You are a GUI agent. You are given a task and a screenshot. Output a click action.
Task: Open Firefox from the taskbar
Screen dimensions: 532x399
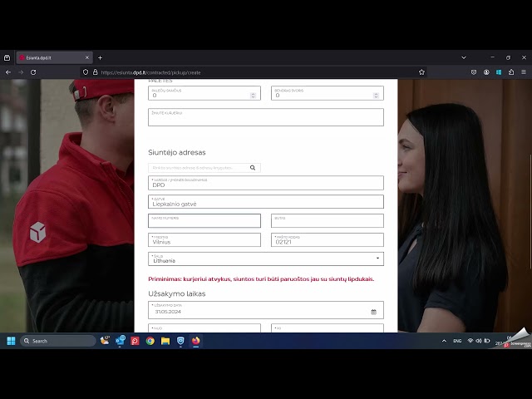tap(196, 341)
